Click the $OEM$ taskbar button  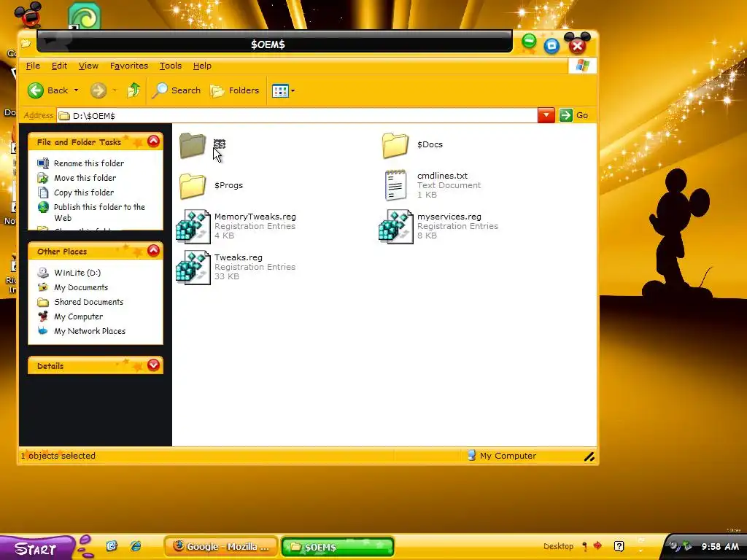[337, 547]
